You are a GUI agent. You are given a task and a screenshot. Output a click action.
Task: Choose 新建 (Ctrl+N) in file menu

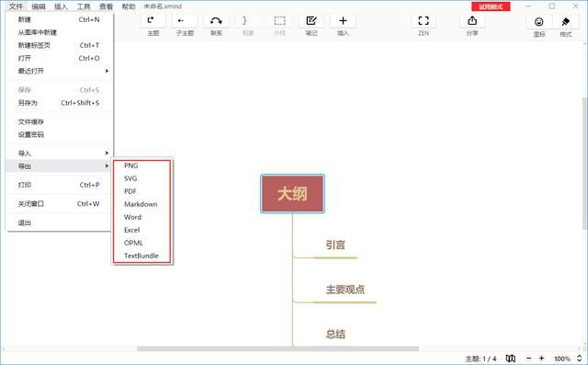(x=59, y=19)
